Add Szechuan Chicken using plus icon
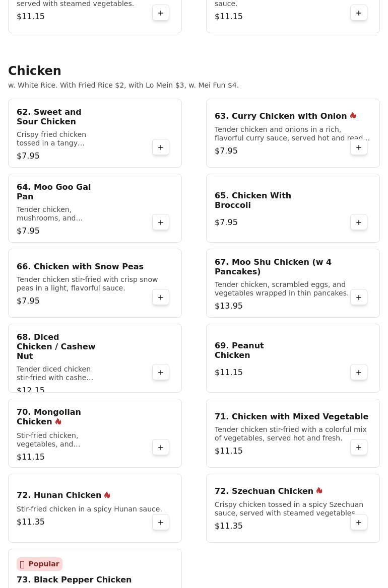 coord(359,523)
